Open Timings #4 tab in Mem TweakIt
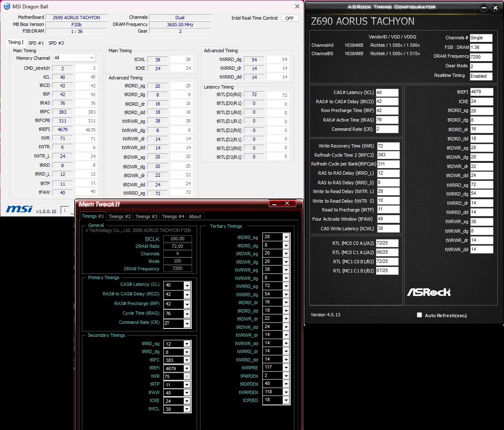 pos(173,216)
